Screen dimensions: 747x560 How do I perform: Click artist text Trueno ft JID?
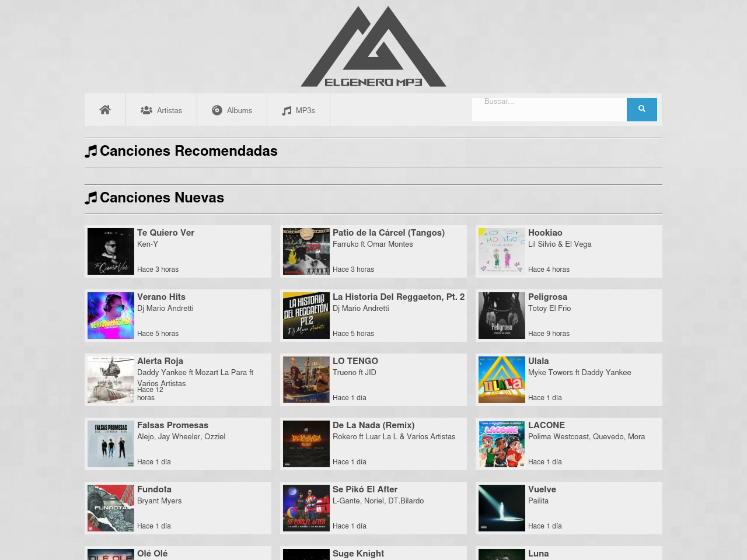click(354, 373)
